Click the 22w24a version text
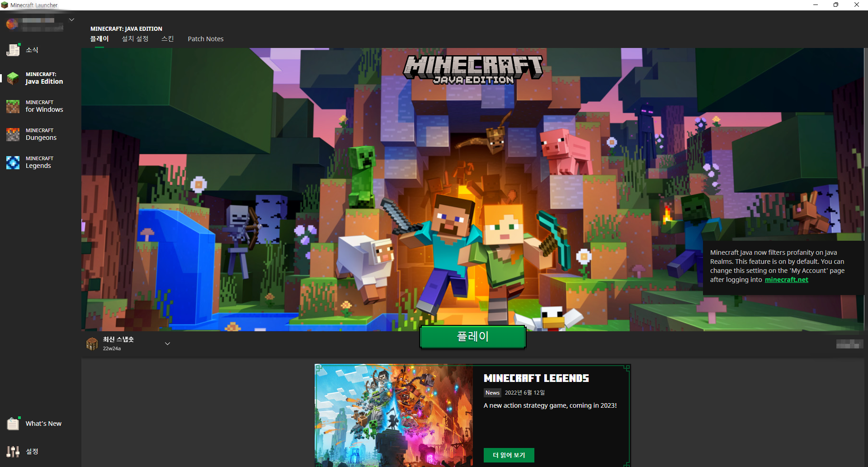Image resolution: width=868 pixels, height=467 pixels. click(x=112, y=348)
